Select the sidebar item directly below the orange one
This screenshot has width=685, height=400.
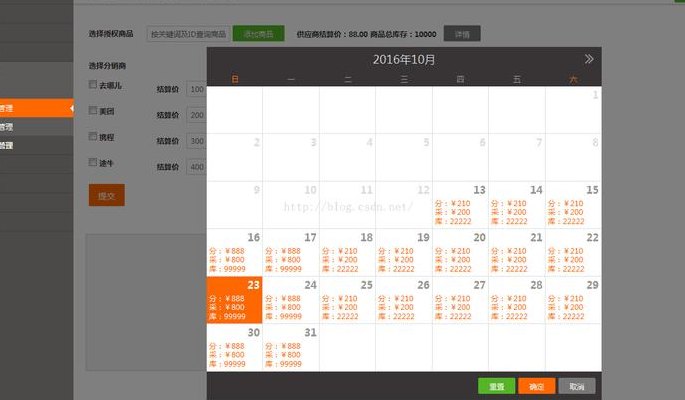coord(36,127)
